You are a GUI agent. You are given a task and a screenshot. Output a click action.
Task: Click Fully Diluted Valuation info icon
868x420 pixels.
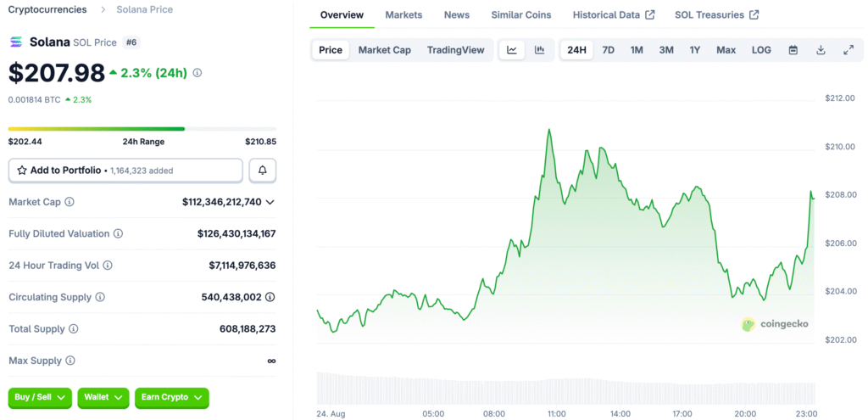[x=118, y=234]
